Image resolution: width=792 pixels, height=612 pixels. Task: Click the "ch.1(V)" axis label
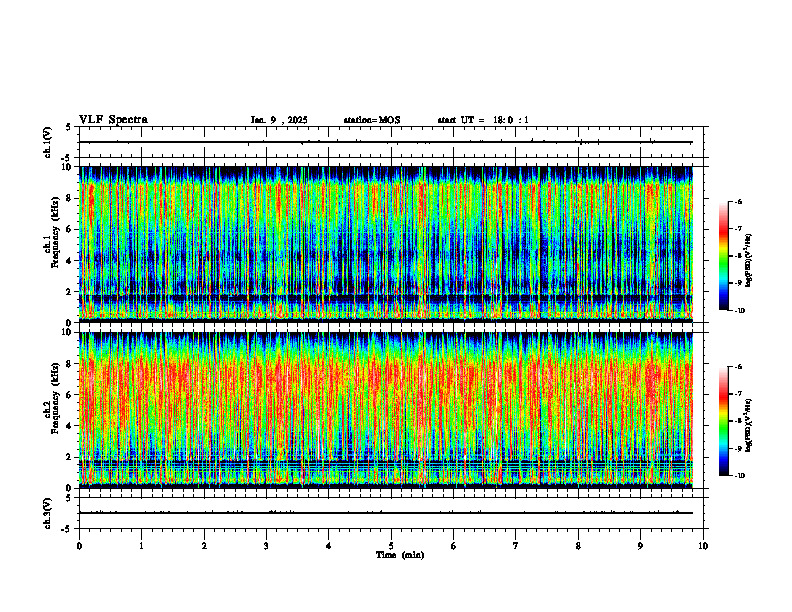point(47,142)
